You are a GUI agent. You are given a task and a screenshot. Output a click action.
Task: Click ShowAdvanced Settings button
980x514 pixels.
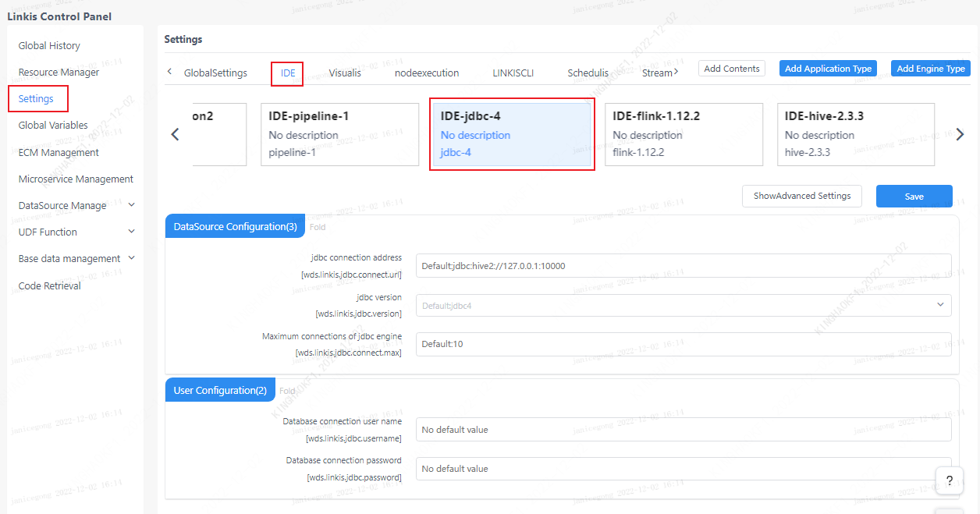(x=801, y=197)
